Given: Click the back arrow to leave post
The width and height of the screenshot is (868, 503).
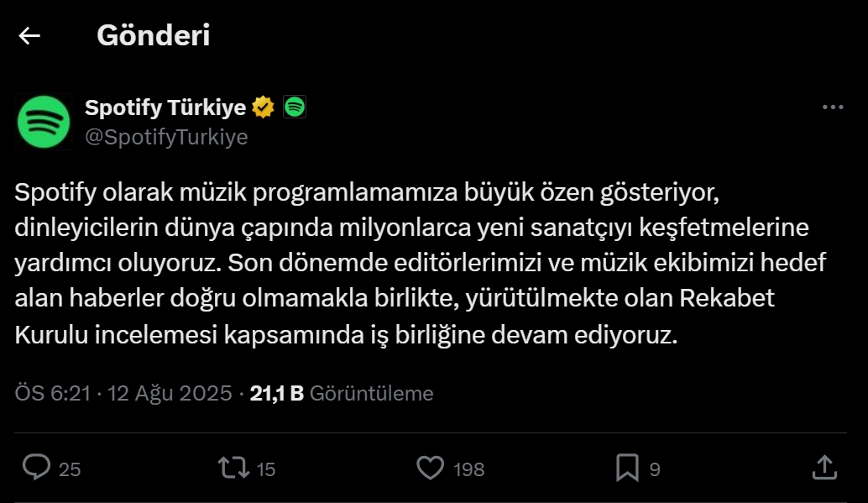Looking at the screenshot, I should (30, 36).
